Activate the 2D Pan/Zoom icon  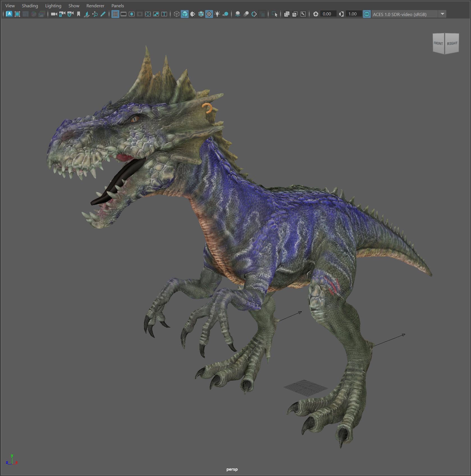click(x=95, y=14)
